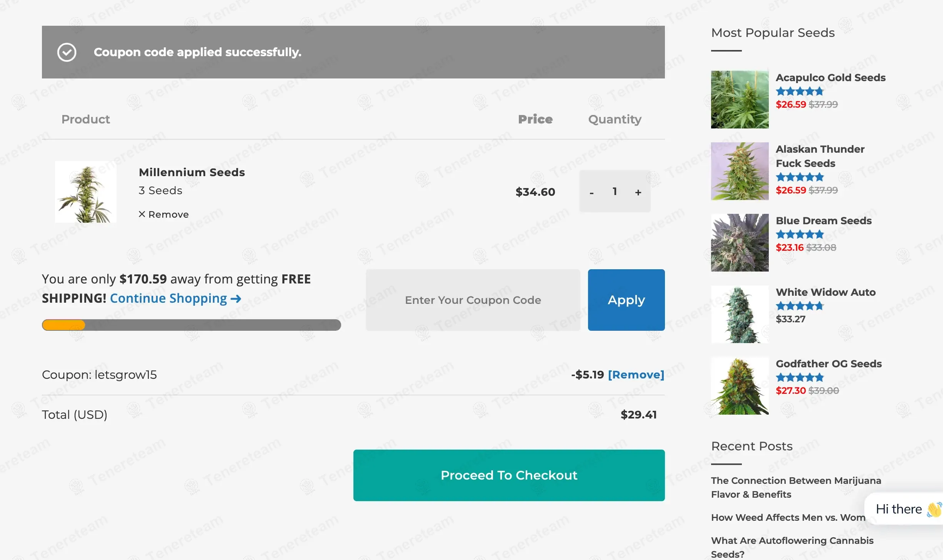Viewport: 943px width, 560px height.
Task: Open the Godfather OG Seeds title link
Action: (x=829, y=364)
